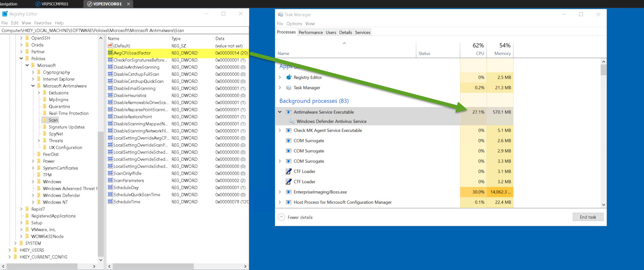Click the Host Process for Configuration Manager icon
This screenshot has width=644, height=270.
pos(289,202)
